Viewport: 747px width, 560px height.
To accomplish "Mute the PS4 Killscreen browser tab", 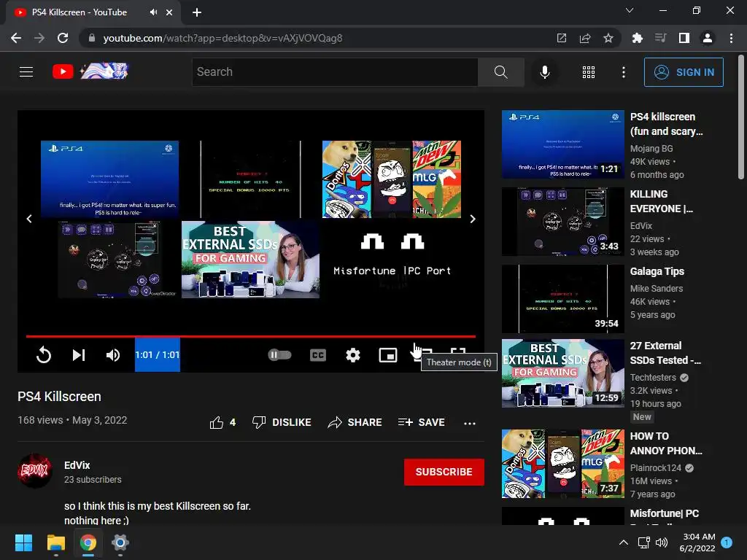I will point(153,12).
